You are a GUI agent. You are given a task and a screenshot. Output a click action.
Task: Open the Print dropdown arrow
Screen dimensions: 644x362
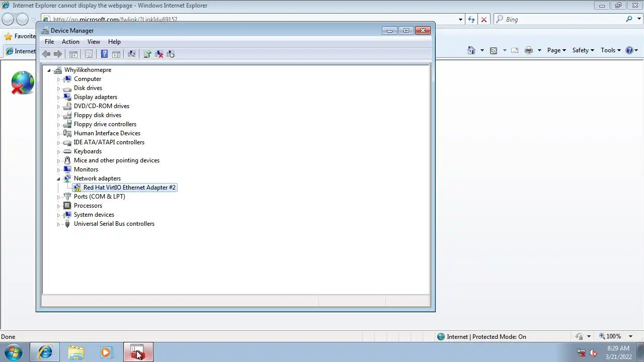tap(539, 50)
